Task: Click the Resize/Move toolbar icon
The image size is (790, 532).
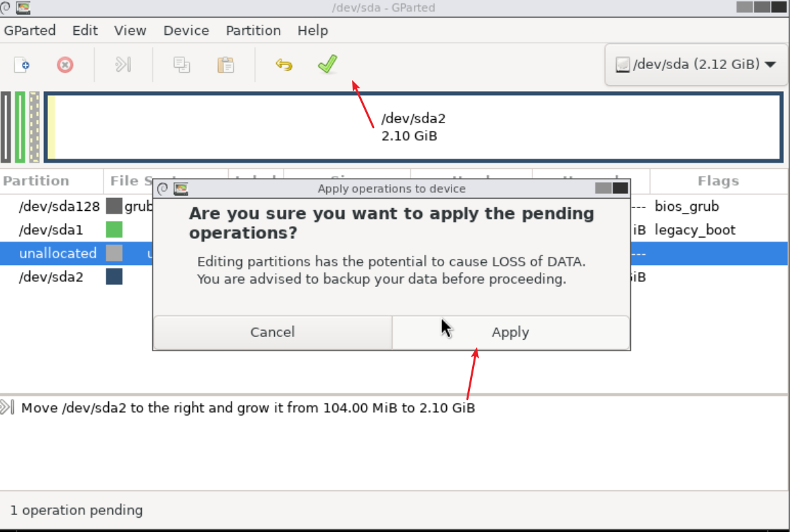Action: [x=123, y=65]
